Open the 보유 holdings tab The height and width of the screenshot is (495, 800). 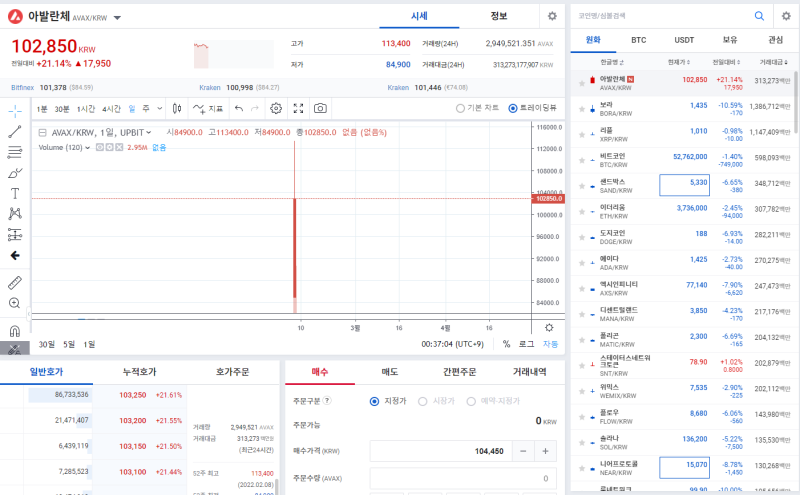pos(730,40)
